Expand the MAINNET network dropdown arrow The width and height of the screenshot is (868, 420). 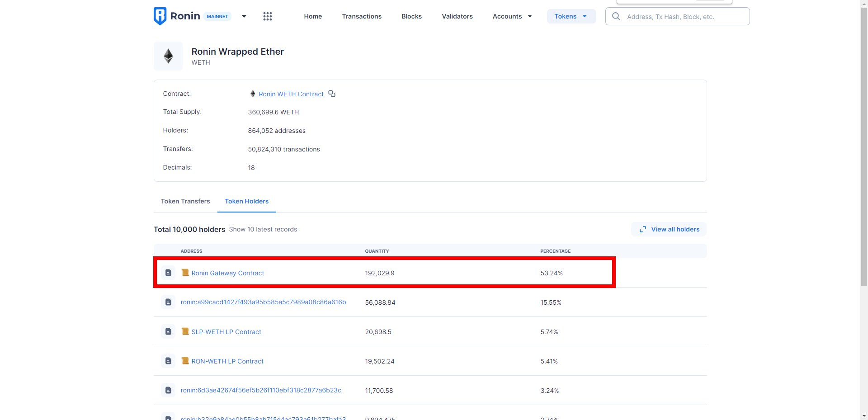244,16
